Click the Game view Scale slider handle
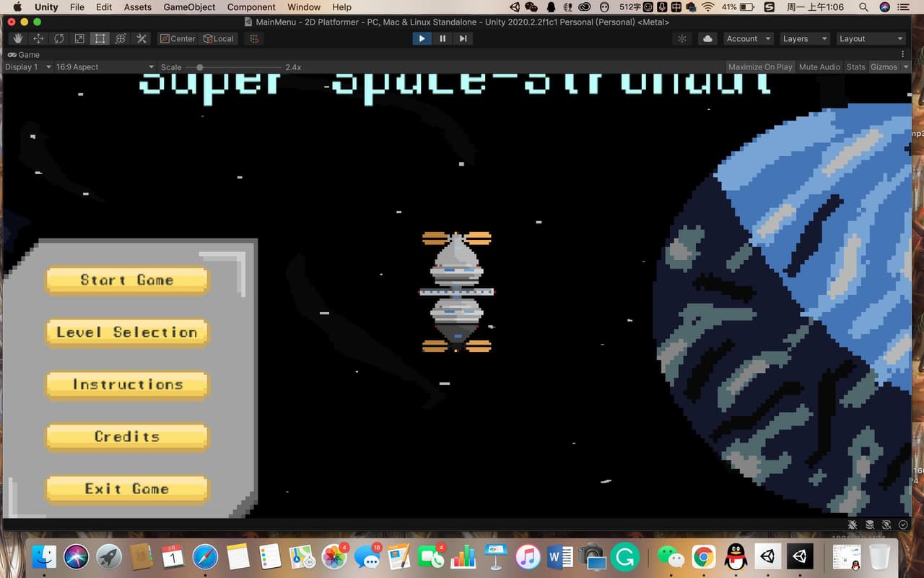The height and width of the screenshot is (578, 924). (199, 66)
